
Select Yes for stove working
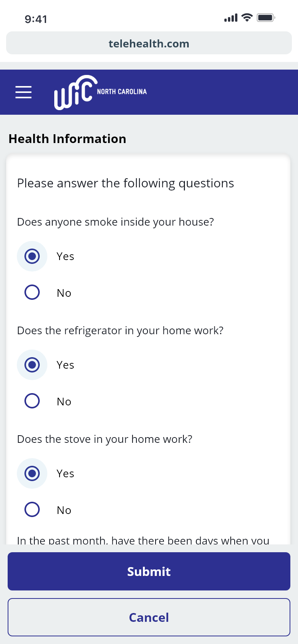tap(32, 473)
